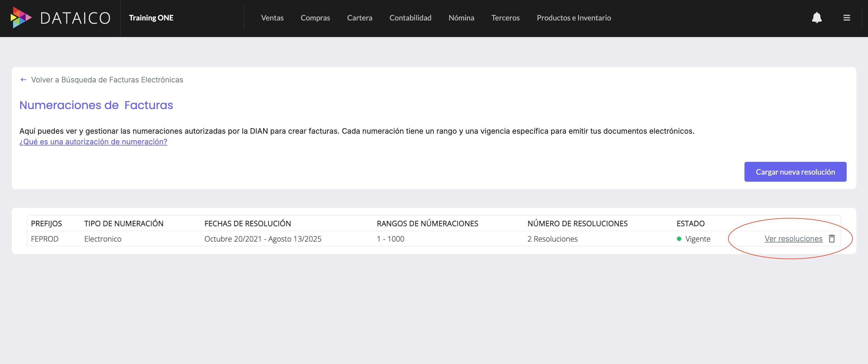Click the Numeraciones de Facturas heading
The image size is (868, 364).
(x=96, y=105)
